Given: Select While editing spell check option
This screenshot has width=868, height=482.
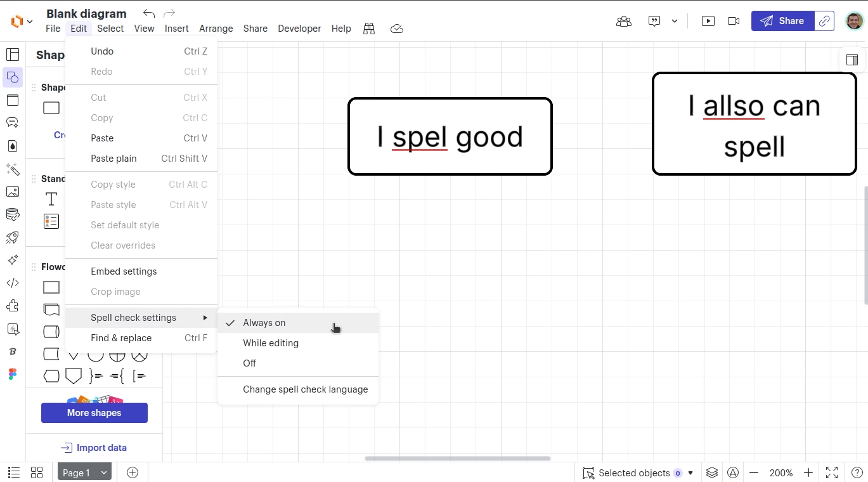Looking at the screenshot, I should (298, 343).
